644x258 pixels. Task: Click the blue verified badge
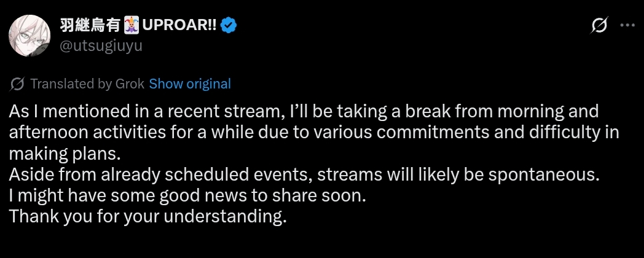pos(230,26)
